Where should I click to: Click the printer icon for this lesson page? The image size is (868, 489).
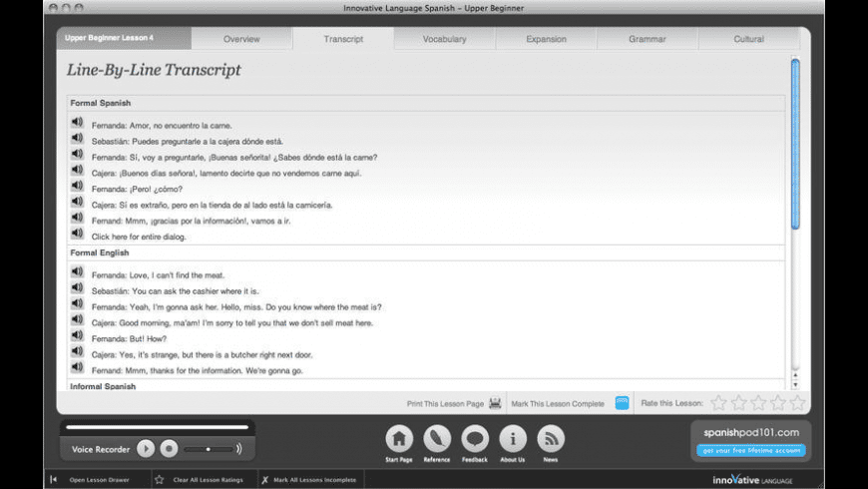click(495, 403)
